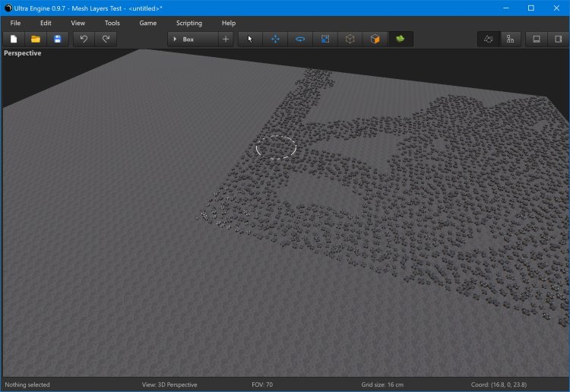Click the Open file folder icon
The image size is (570, 392).
pyautogui.click(x=36, y=39)
